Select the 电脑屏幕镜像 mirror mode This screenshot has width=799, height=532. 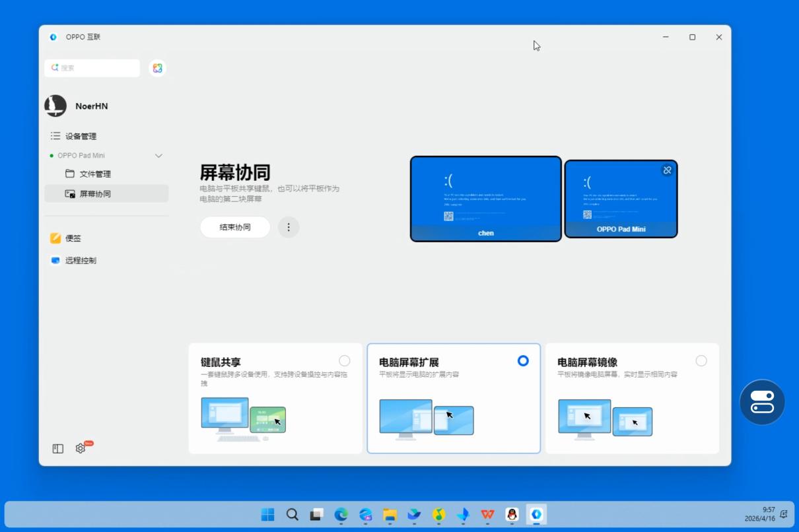coord(701,361)
